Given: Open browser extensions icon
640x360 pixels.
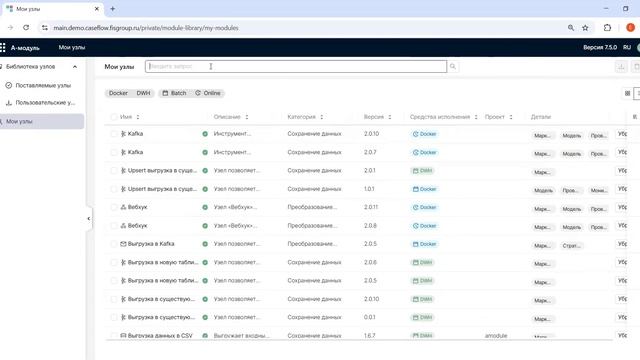Looking at the screenshot, I should (x=607, y=28).
